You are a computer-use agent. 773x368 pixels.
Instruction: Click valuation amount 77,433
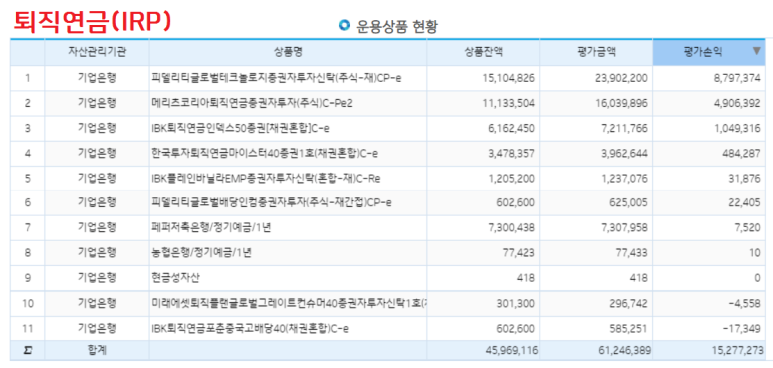632,253
